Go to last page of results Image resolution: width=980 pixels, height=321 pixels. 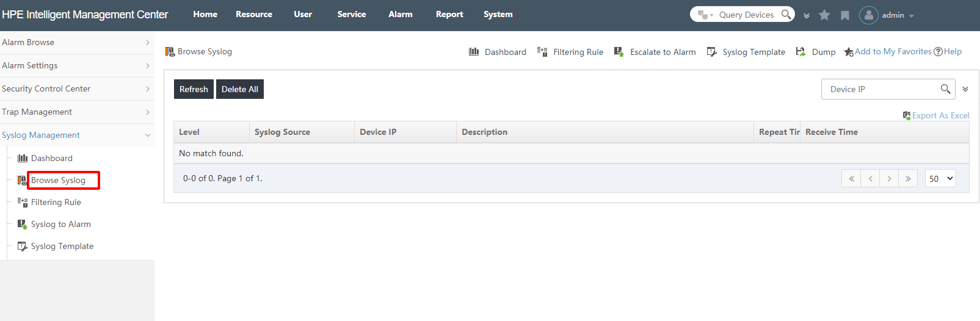908,179
